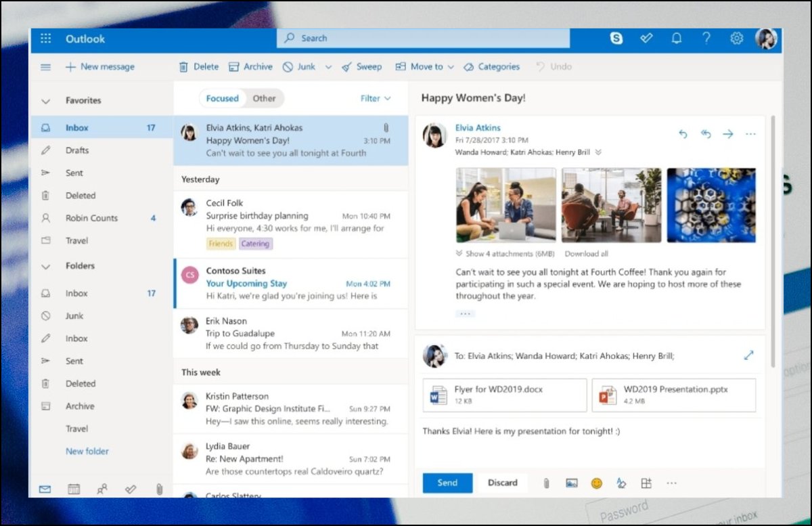This screenshot has height=526, width=812.
Task: Click Archive in the toolbar
Action: (250, 67)
